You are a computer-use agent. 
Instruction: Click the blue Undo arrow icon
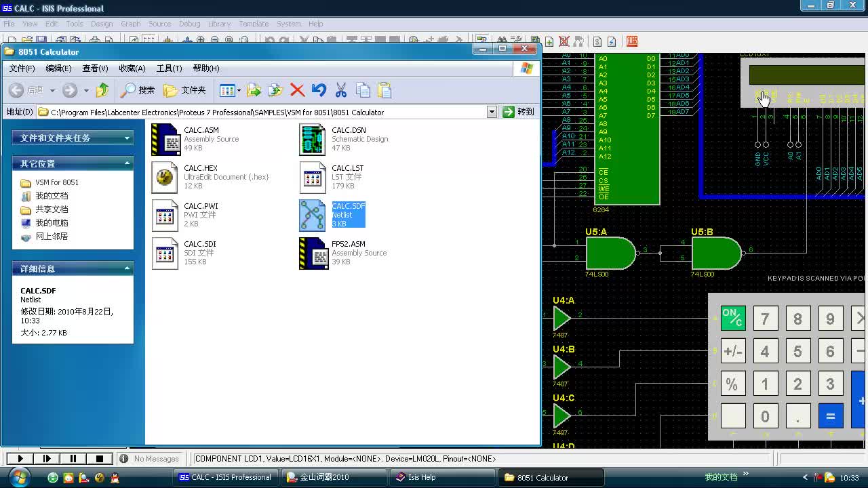(x=319, y=90)
